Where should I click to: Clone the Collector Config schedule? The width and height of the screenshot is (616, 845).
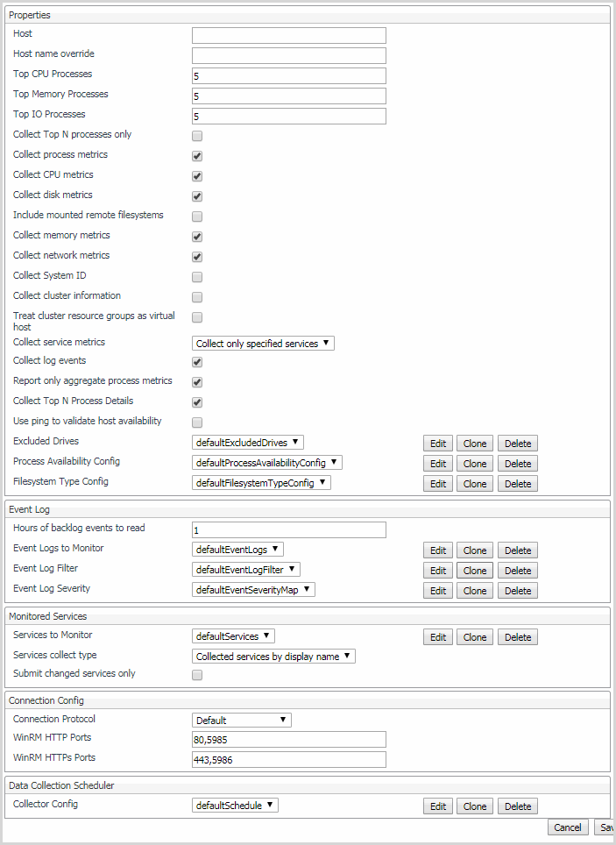[475, 806]
